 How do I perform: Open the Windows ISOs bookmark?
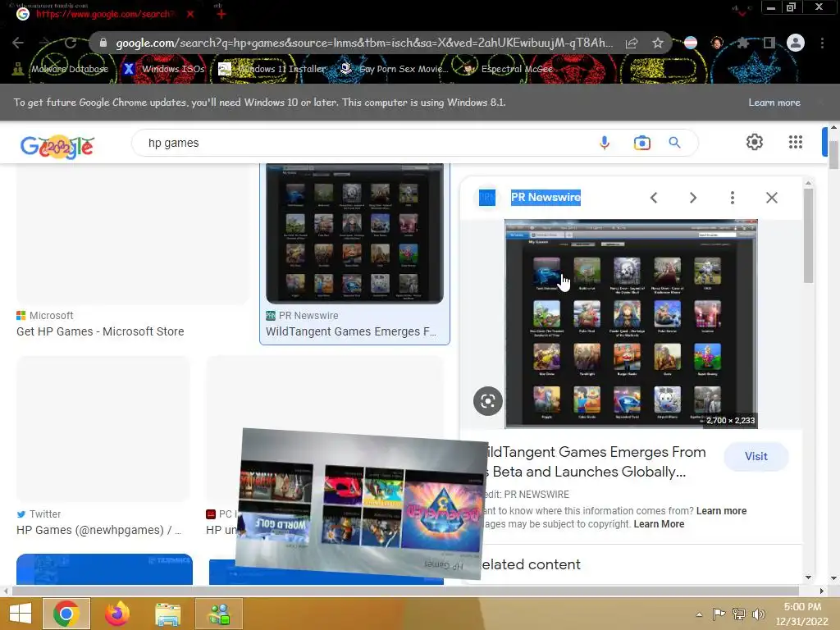click(164, 69)
